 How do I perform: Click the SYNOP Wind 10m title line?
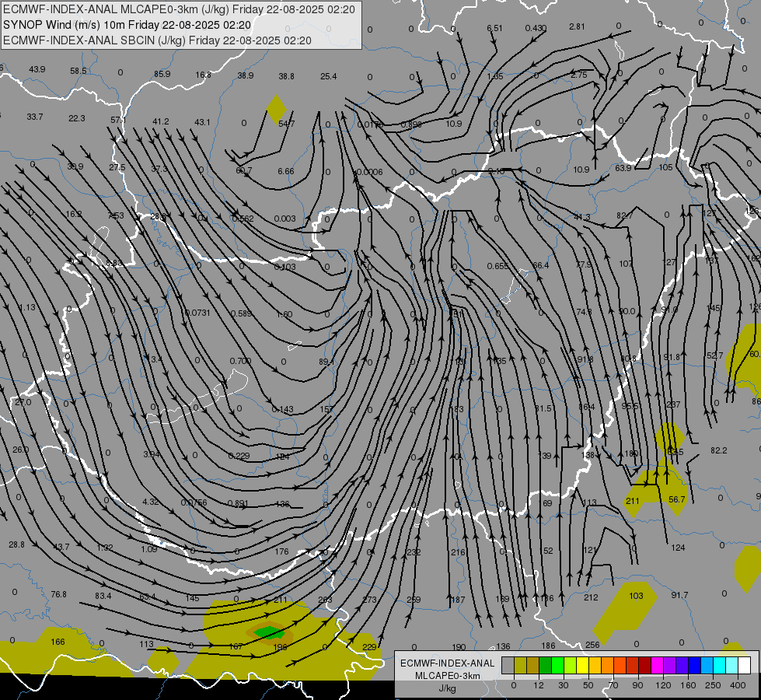point(127,25)
